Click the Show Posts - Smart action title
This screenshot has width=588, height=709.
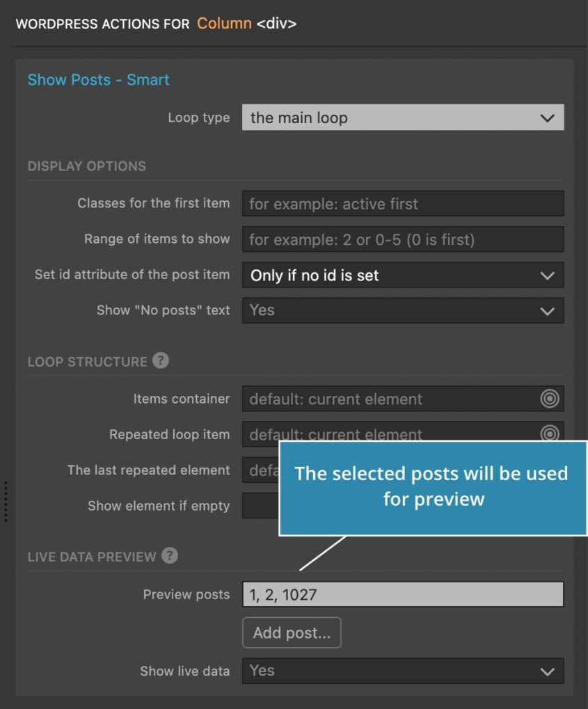(97, 79)
